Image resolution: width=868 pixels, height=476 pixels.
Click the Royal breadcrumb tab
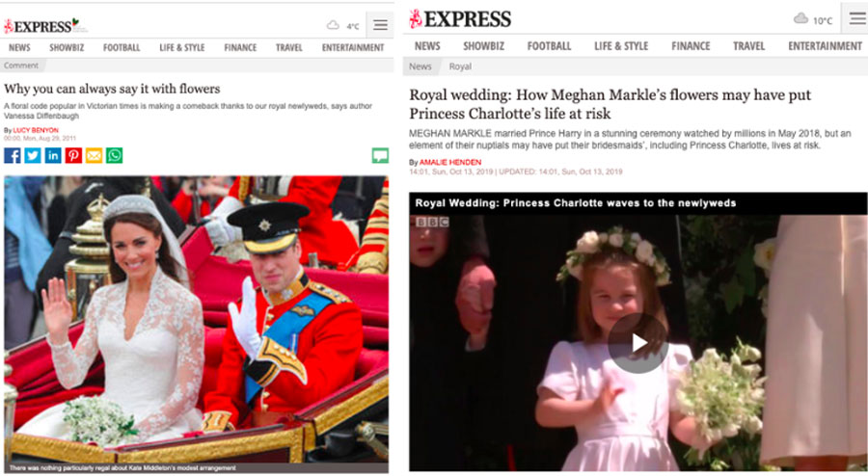[x=460, y=66]
